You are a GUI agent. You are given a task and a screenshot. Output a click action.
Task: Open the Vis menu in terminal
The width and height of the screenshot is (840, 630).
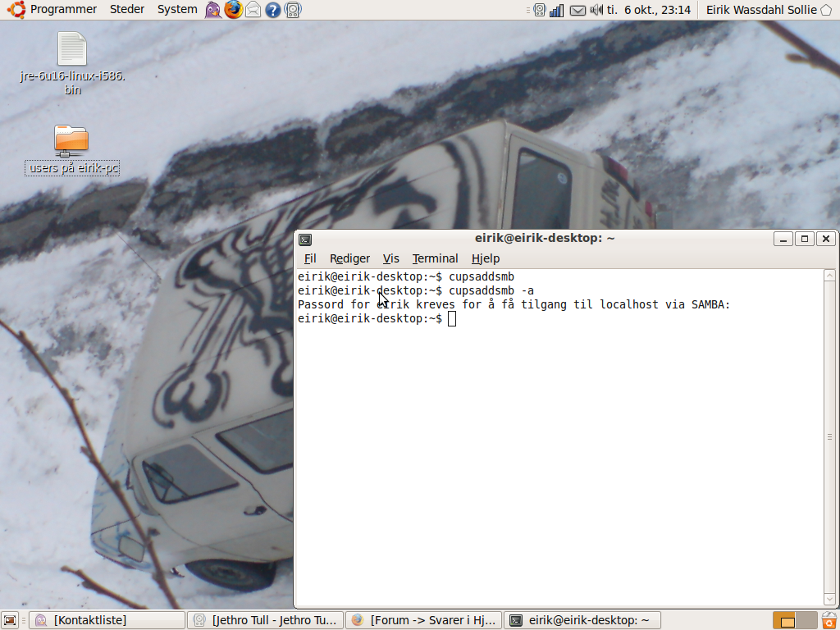click(x=391, y=258)
